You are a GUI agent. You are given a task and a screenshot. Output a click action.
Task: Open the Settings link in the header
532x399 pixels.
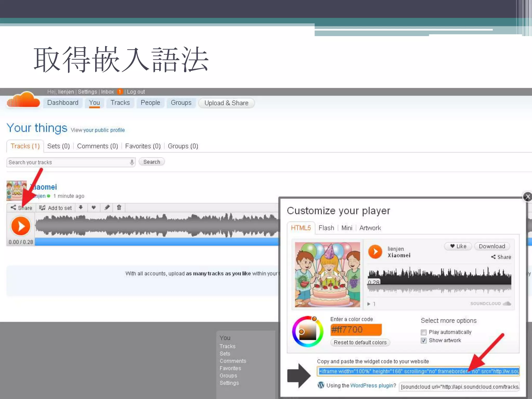point(87,92)
